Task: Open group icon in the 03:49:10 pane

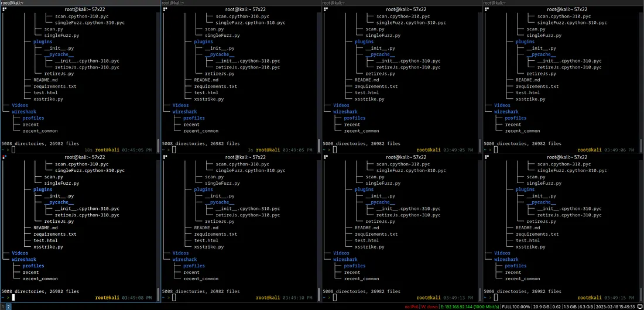Action: (x=166, y=157)
